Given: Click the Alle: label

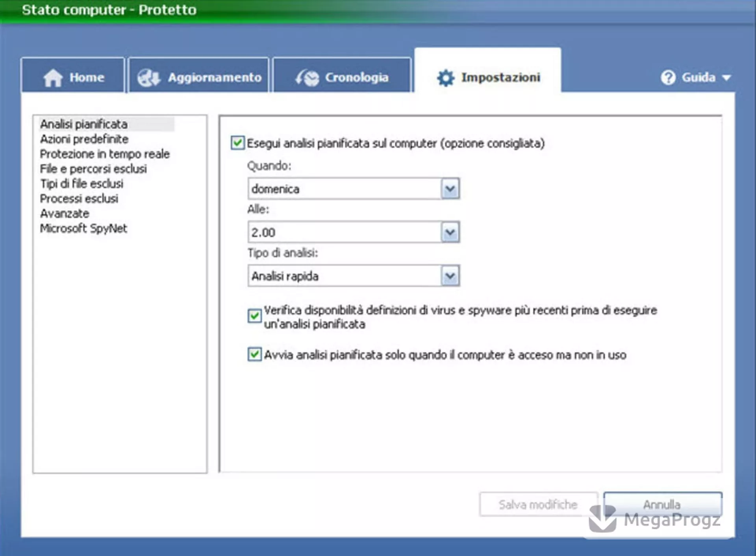Looking at the screenshot, I should pos(258,209).
